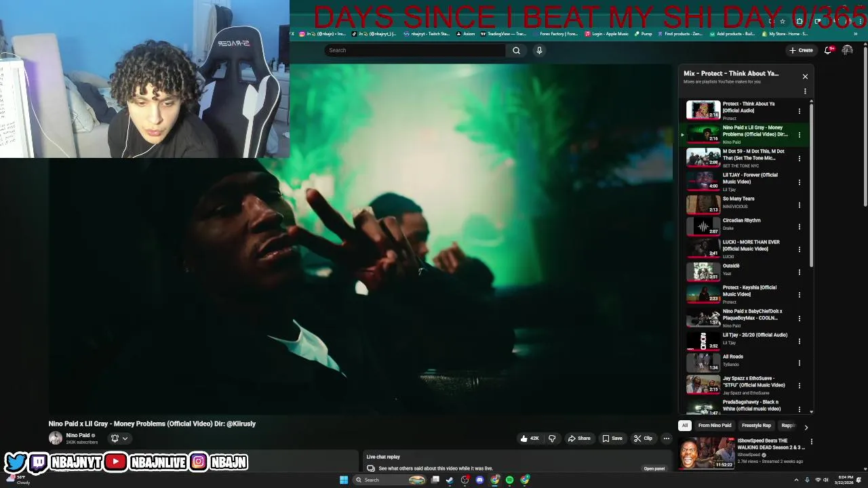The image size is (868, 488).
Task: Open Nino Paid channel avatar
Action: [56, 438]
